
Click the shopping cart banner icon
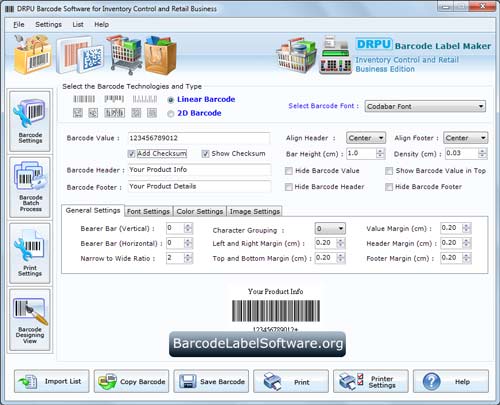pos(124,54)
